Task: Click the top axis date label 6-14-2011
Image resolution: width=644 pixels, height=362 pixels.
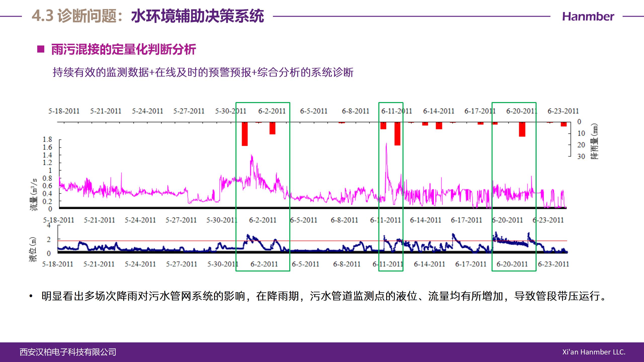Action: tap(438, 111)
